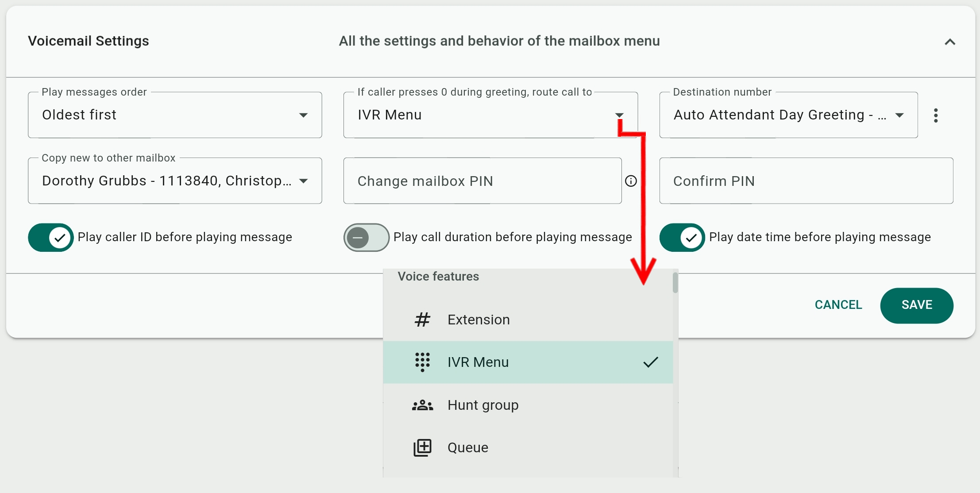980x493 pixels.
Task: Click the dropdown list scrollbar thumb
Action: tap(675, 283)
